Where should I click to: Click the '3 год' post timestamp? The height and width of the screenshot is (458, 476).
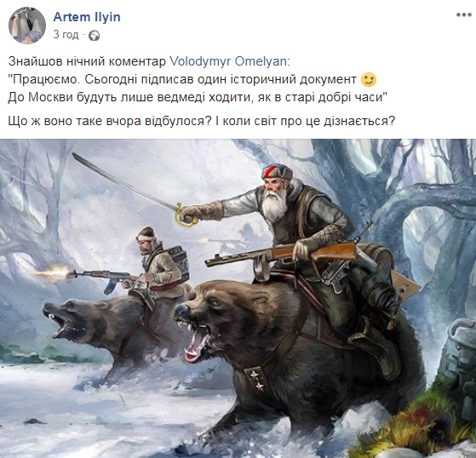tap(66, 35)
